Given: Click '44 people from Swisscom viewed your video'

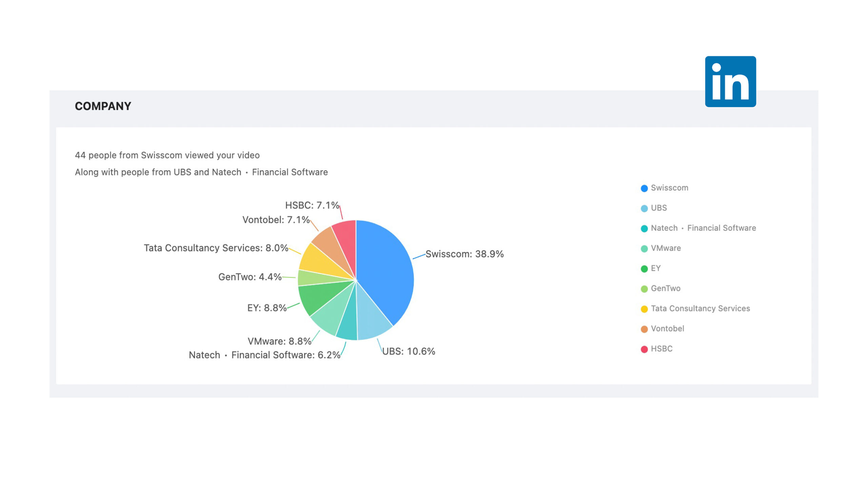Looking at the screenshot, I should (167, 155).
